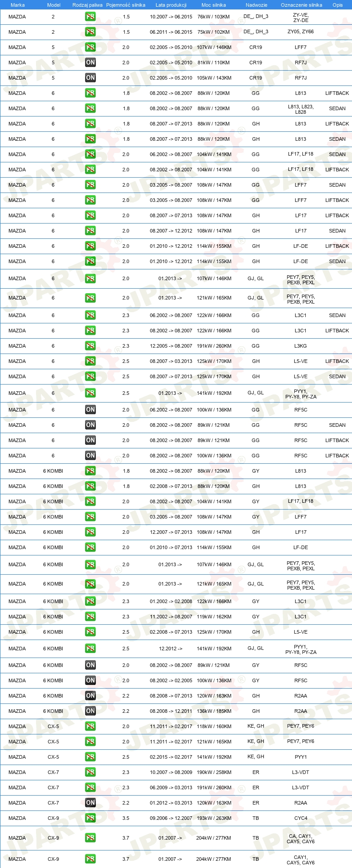Click the engine code L3KG

(x=301, y=346)
